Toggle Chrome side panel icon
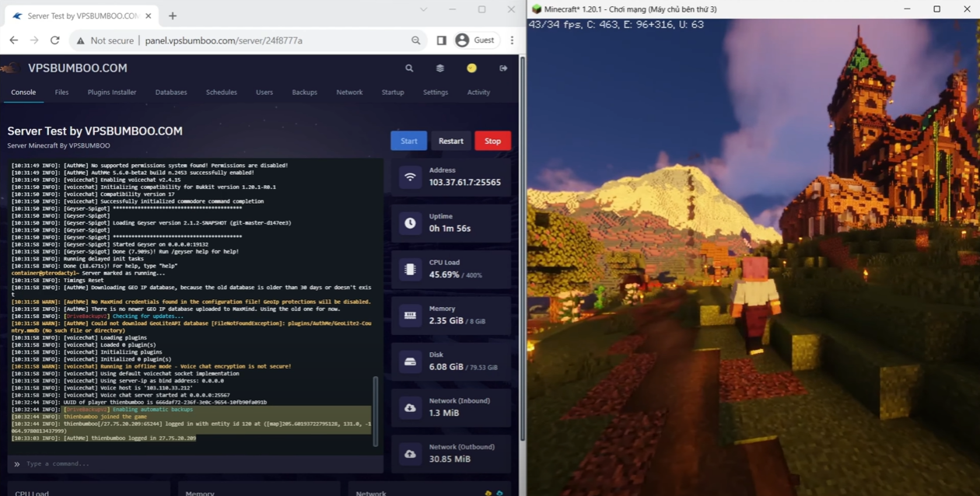 [441, 40]
